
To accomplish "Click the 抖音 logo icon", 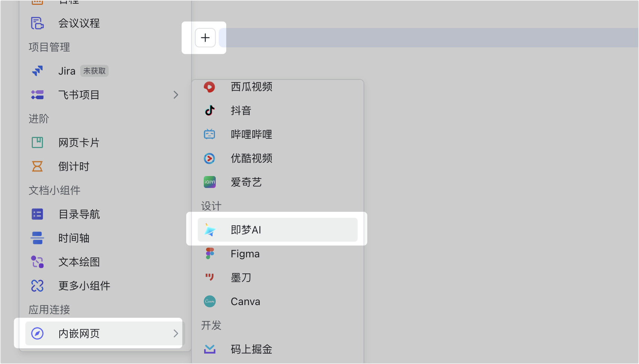I will [210, 110].
